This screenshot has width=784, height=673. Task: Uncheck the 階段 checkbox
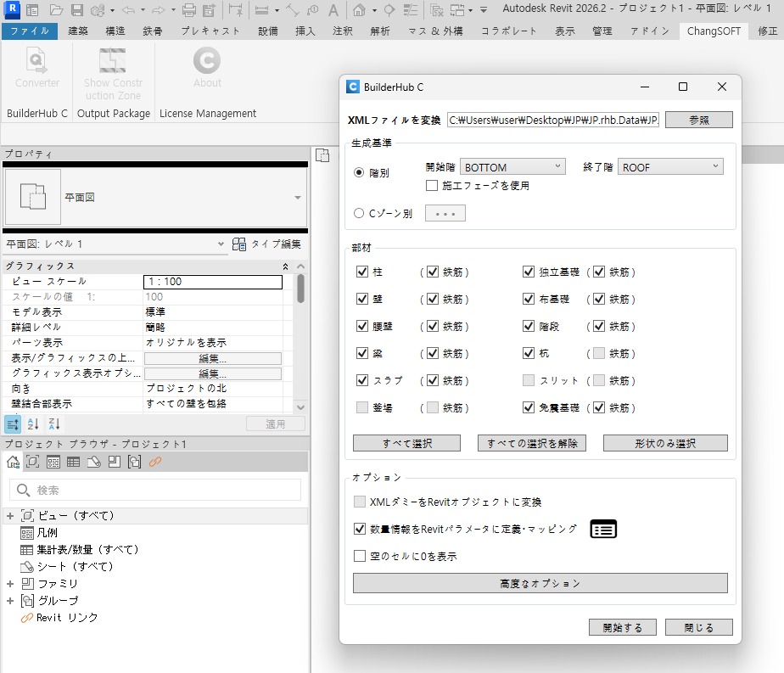click(528, 326)
